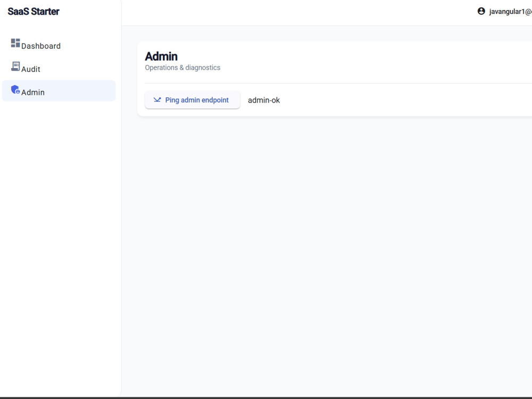Click the Admin shield icon
The width and height of the screenshot is (532, 399).
pyautogui.click(x=15, y=89)
